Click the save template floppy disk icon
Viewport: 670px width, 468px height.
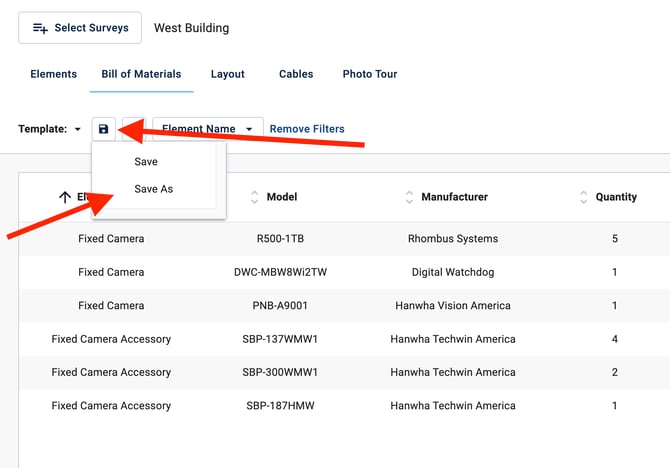tap(103, 129)
